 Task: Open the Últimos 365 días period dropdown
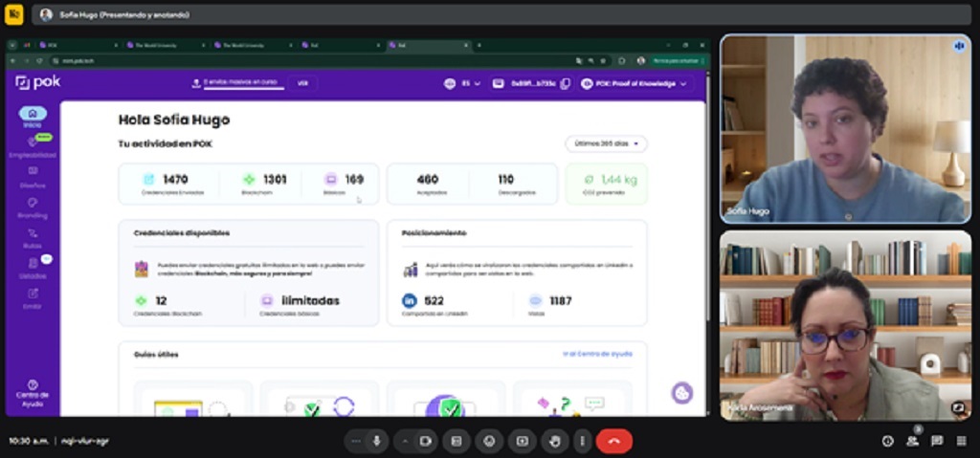pos(606,143)
